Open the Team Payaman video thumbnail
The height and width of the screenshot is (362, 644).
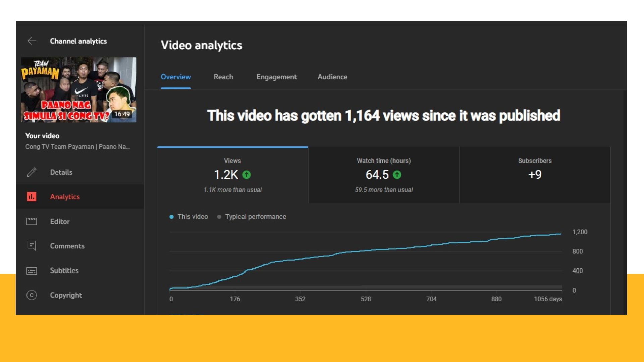pos(78,89)
